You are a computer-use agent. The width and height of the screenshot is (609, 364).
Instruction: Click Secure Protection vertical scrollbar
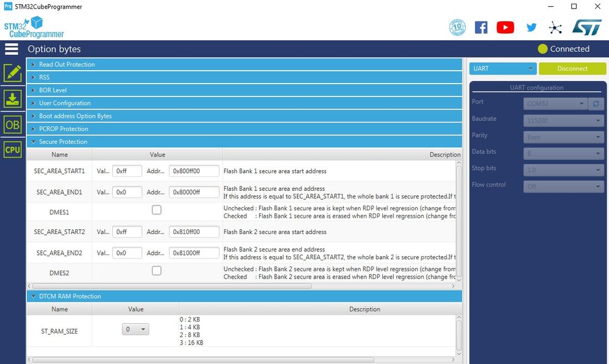(x=458, y=221)
